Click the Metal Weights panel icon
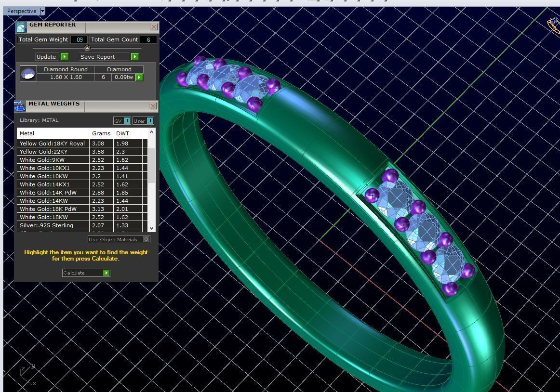Screen dimensions: 560x392 [20, 106]
